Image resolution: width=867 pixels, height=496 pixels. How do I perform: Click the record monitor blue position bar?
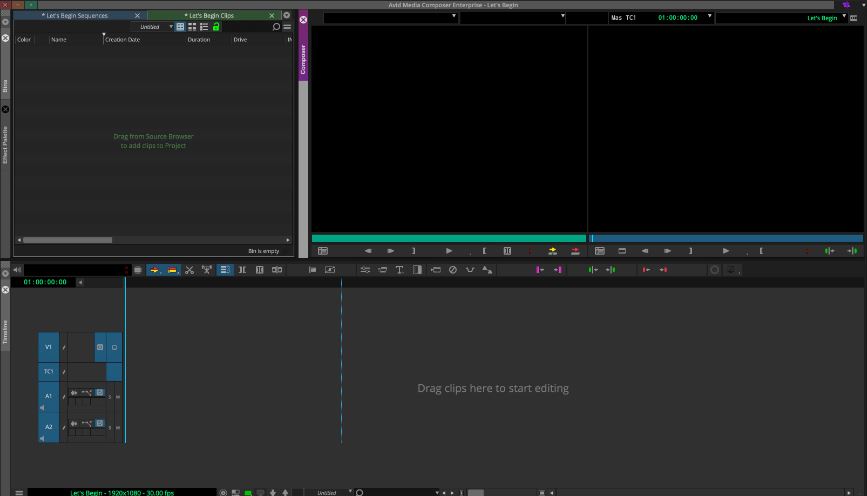point(725,238)
